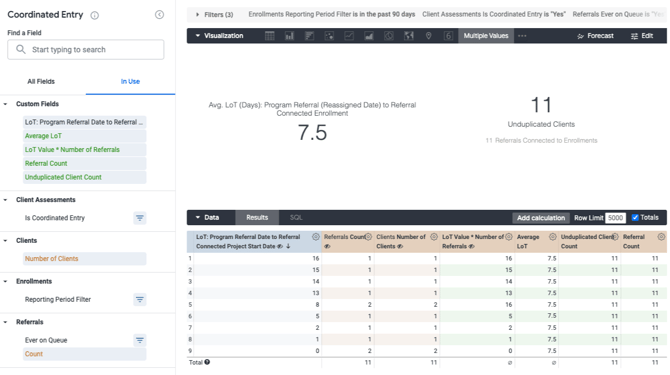
Task: Click filter icon for Is Coordinated Entry
Action: coord(140,218)
